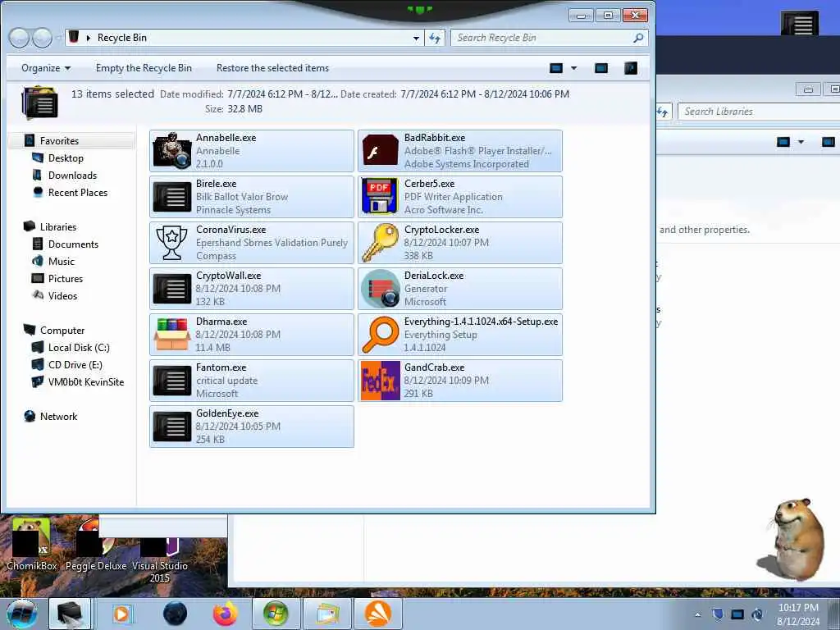Click the GoldenEye.exe file icon

(172, 427)
